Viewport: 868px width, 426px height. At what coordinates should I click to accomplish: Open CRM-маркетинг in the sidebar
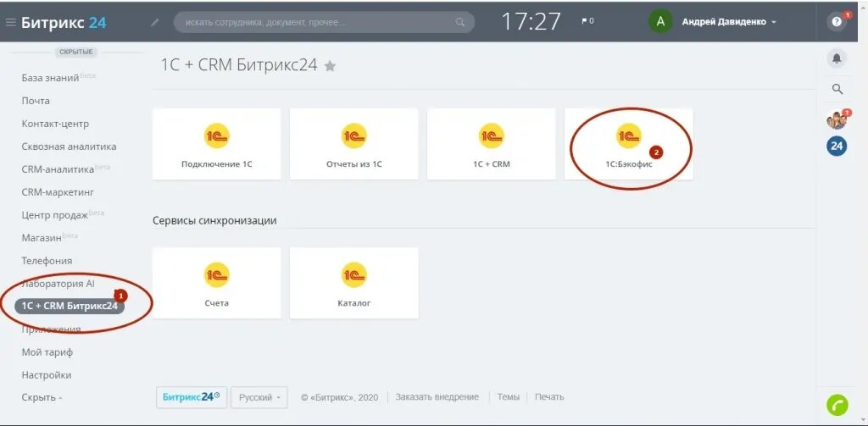click(x=58, y=192)
